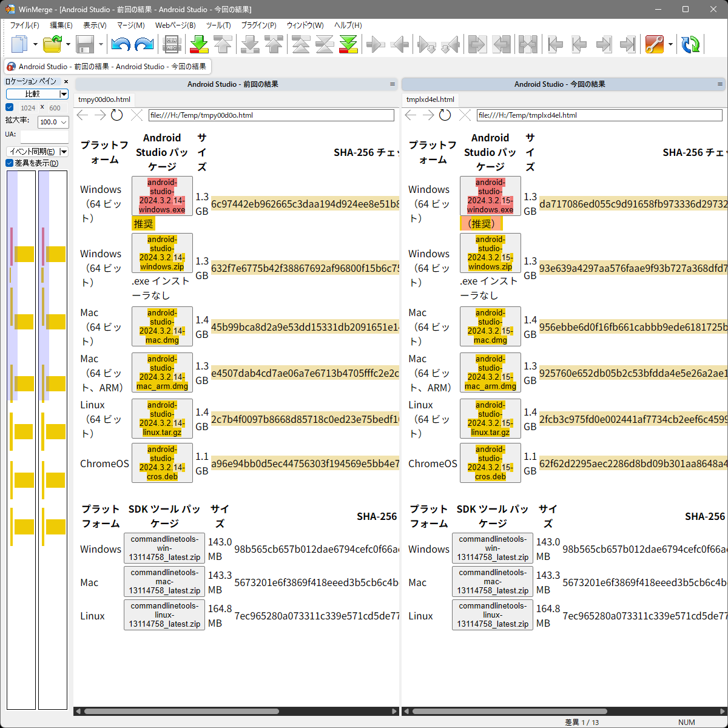The width and height of the screenshot is (728, 728).
Task: Go to the current difference icon
Action: (x=325, y=44)
